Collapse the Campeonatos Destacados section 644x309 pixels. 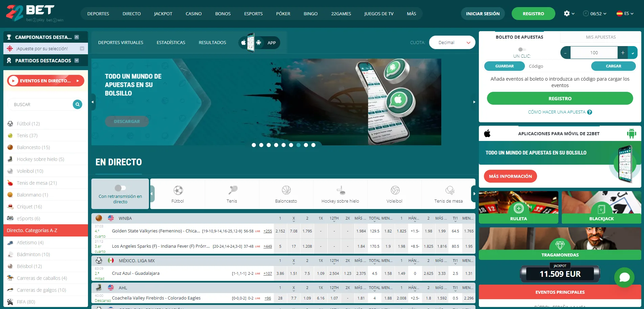(77, 37)
